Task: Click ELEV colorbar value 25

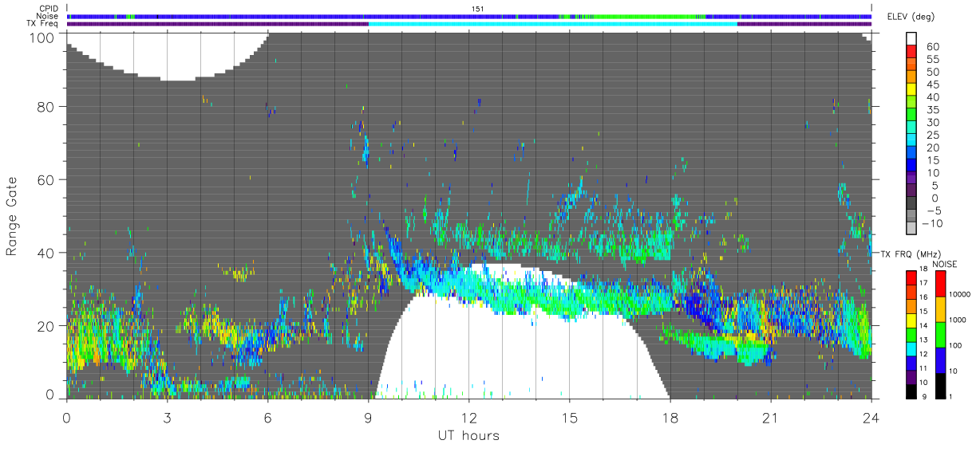Action: pyautogui.click(x=933, y=136)
